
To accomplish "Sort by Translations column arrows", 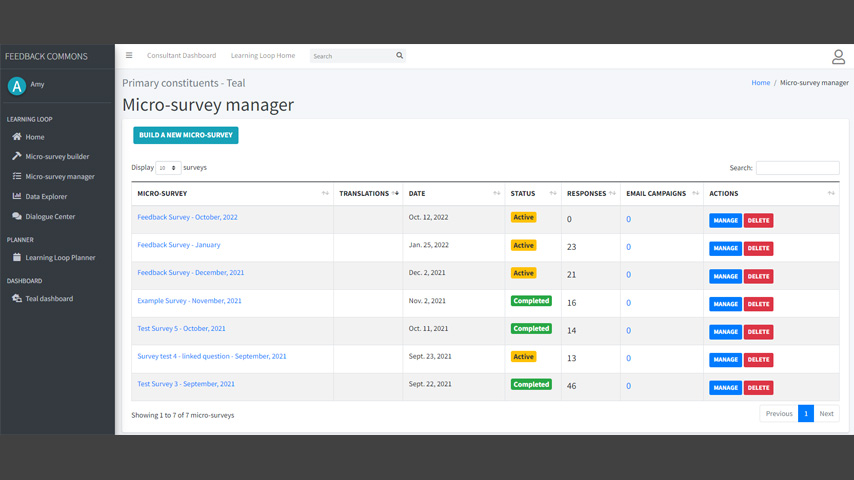I will [x=395, y=193].
